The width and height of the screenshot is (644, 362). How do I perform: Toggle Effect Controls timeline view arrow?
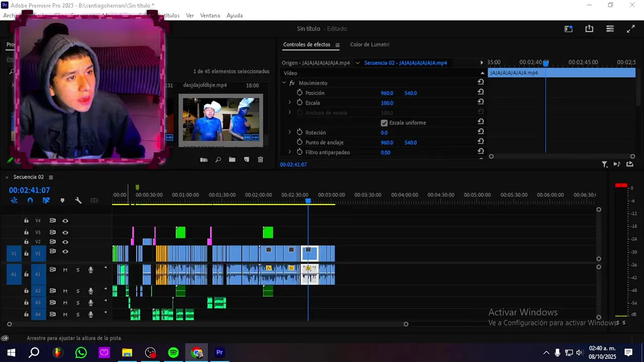click(481, 63)
